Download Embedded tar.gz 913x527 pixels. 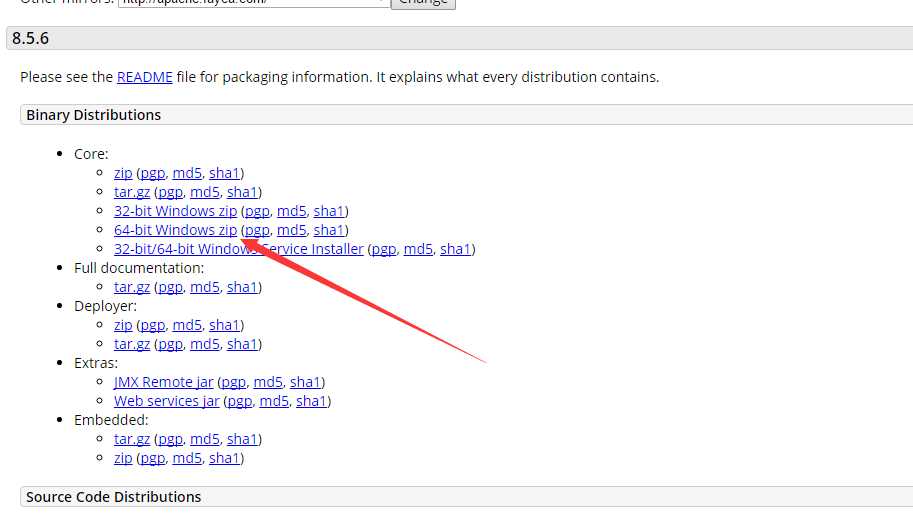coord(132,439)
